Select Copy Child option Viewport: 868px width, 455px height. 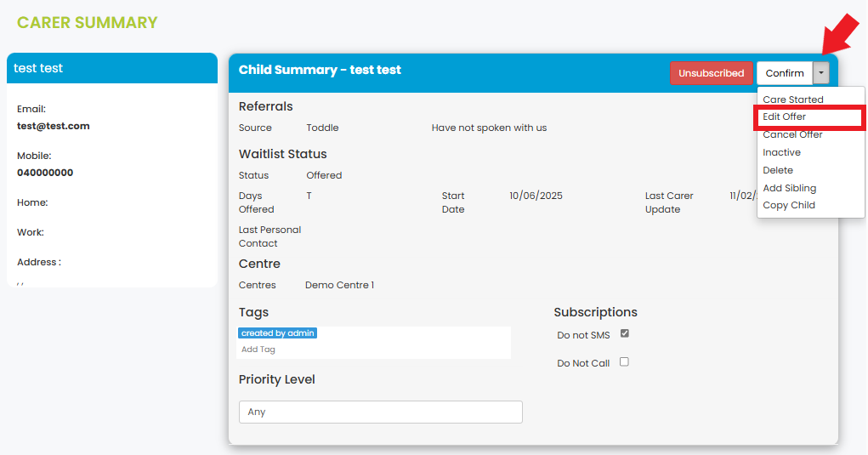coord(788,205)
